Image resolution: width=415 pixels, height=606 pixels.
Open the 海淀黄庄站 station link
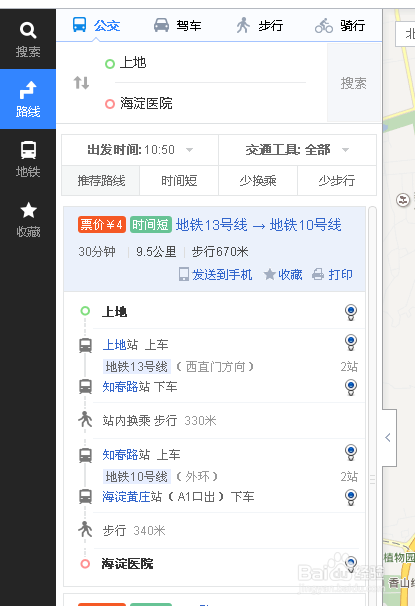pos(126,497)
